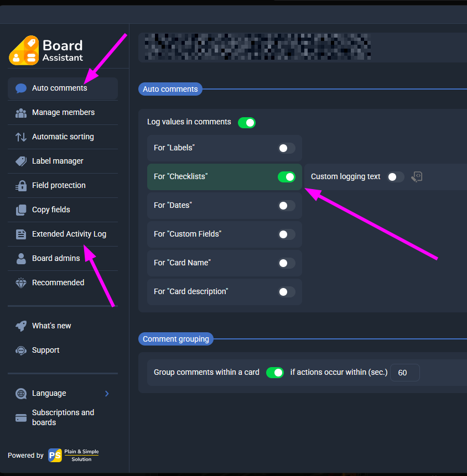Click the Copy fields icon
The height and width of the screenshot is (476, 467).
pyautogui.click(x=21, y=210)
